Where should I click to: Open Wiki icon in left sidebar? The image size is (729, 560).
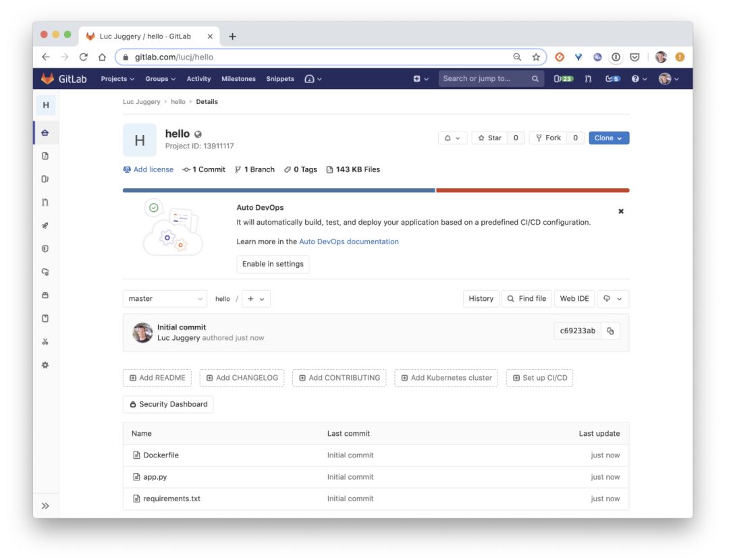pyautogui.click(x=45, y=318)
